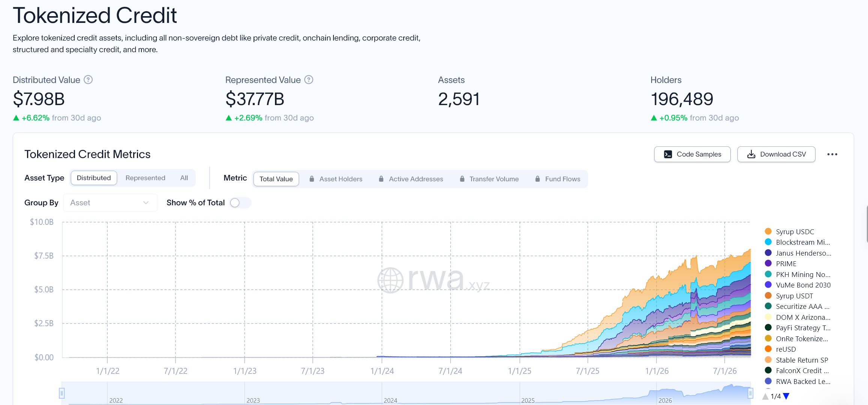868x405 pixels.
Task: Toggle Show % of Total switch
Action: (240, 203)
